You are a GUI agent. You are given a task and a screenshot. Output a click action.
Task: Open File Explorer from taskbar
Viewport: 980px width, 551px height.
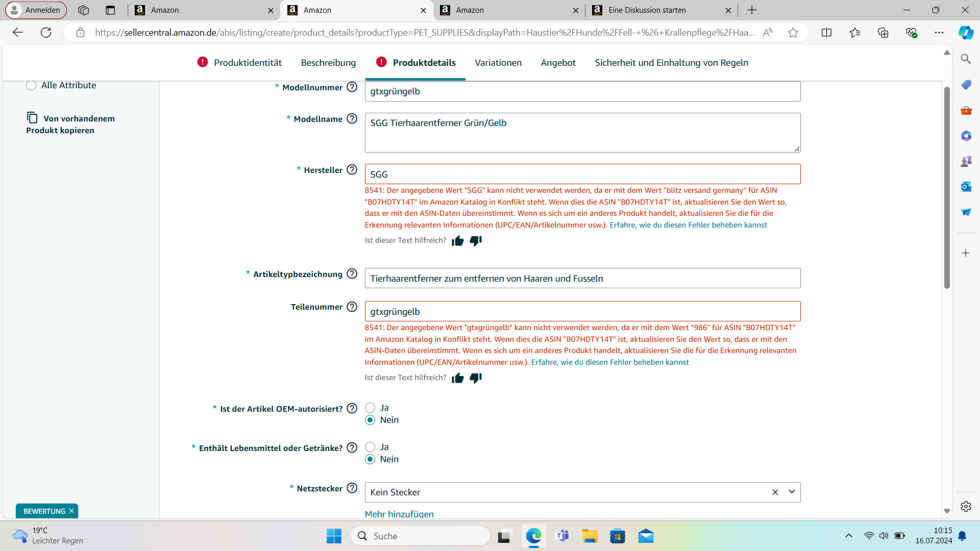click(590, 536)
